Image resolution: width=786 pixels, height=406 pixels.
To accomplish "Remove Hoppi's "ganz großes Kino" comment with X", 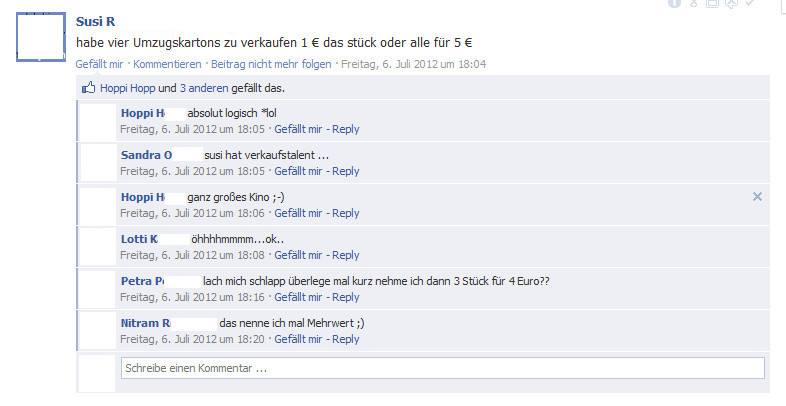I will 757,196.
